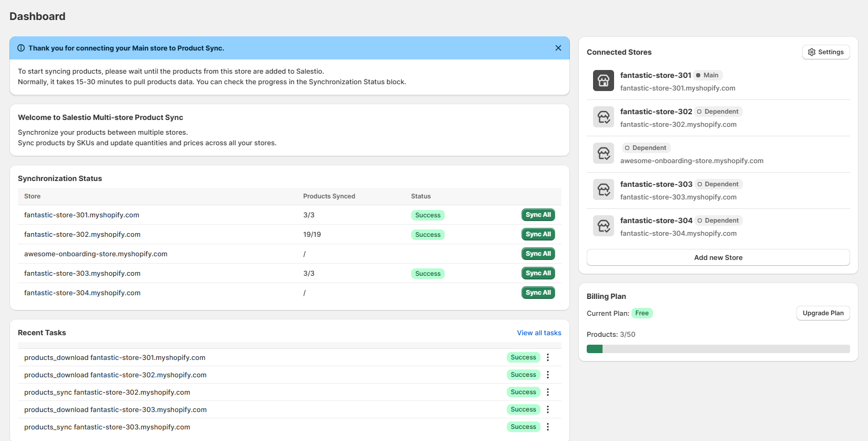This screenshot has height=441, width=868.
Task: Click fantastic-store-302.myshopify.com URL in Connected Stores
Action: coord(678,125)
